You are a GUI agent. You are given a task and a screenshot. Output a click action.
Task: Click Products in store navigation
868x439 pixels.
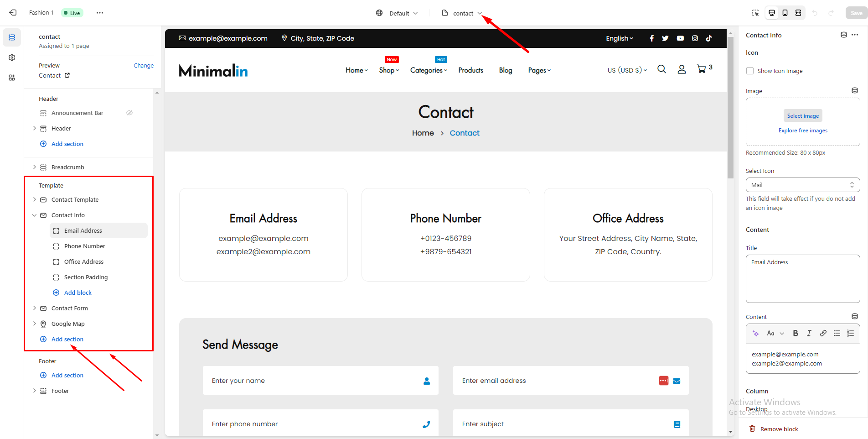pyautogui.click(x=470, y=70)
